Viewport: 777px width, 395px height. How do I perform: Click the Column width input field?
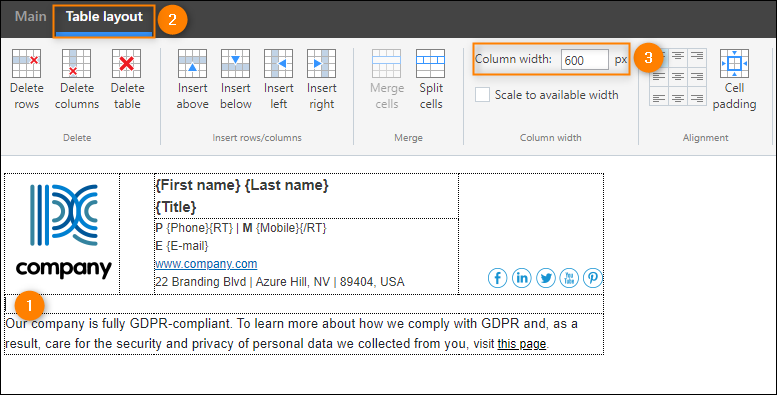(x=585, y=60)
